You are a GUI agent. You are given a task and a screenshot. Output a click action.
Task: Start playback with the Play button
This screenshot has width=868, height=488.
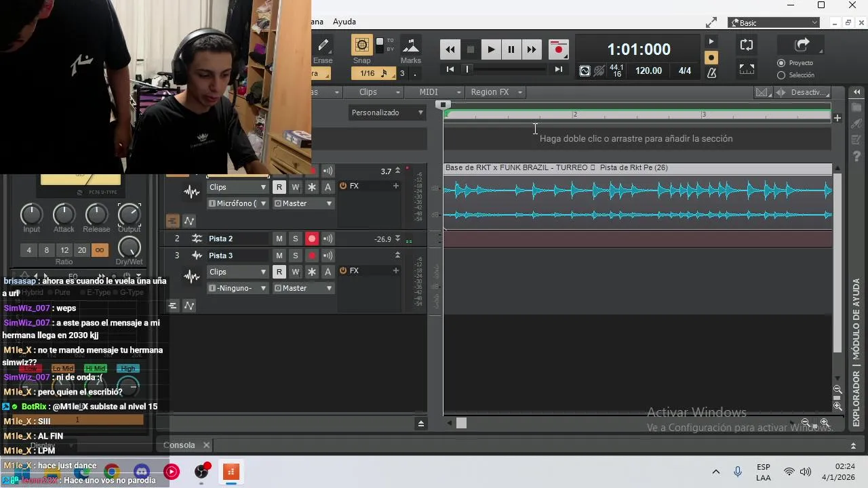(491, 49)
